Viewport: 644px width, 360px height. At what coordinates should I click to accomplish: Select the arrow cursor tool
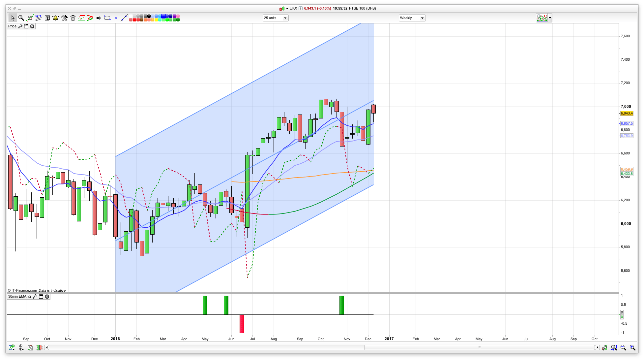(x=13, y=18)
